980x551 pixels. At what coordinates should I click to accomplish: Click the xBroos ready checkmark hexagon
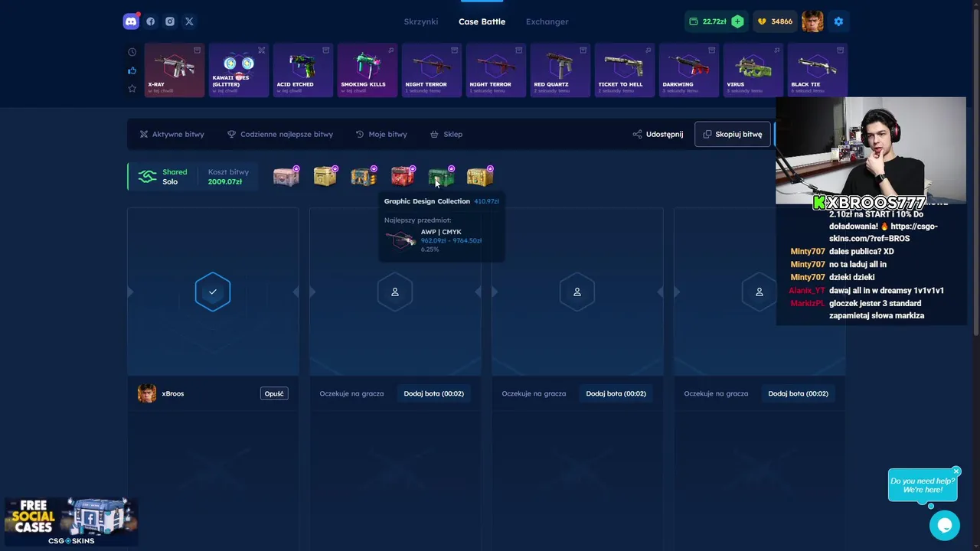click(x=213, y=292)
